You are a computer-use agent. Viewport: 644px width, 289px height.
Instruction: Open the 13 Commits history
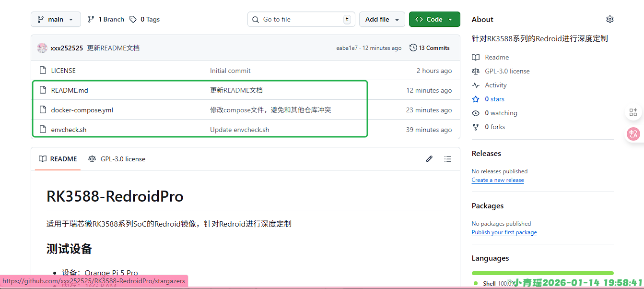click(430, 48)
